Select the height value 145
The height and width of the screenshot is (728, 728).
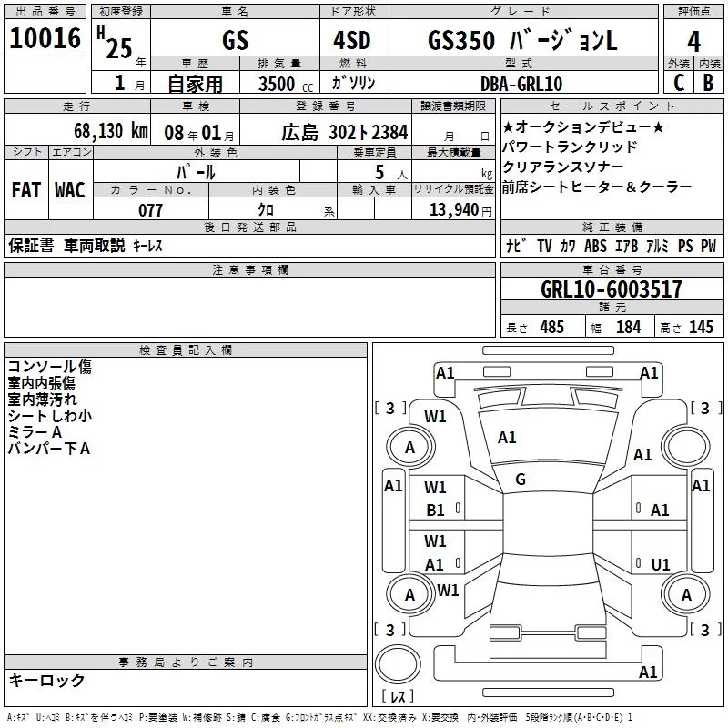(x=701, y=327)
